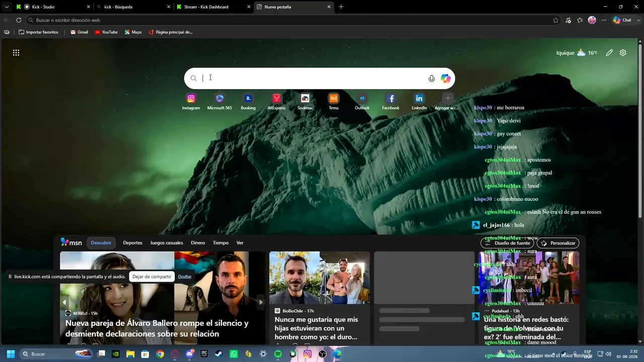Image resolution: width=644 pixels, height=362 pixels.
Task: Add this page to favorites
Action: [x=555, y=20]
